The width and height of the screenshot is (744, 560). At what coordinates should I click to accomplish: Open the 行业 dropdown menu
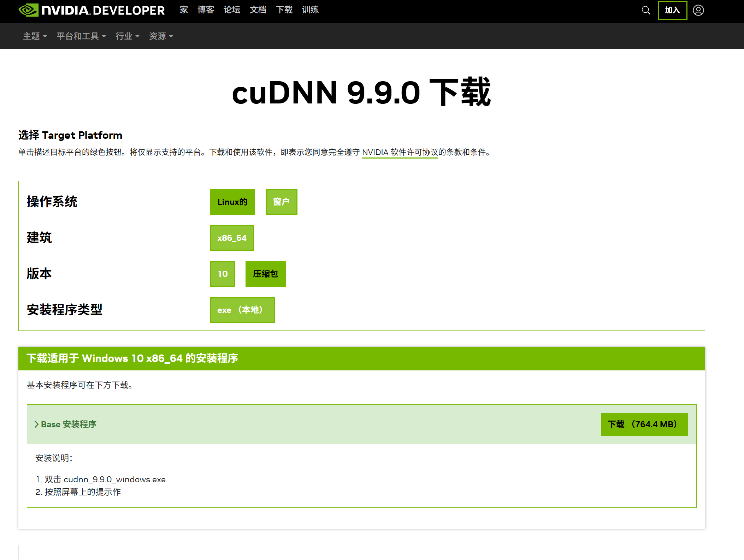click(x=128, y=36)
